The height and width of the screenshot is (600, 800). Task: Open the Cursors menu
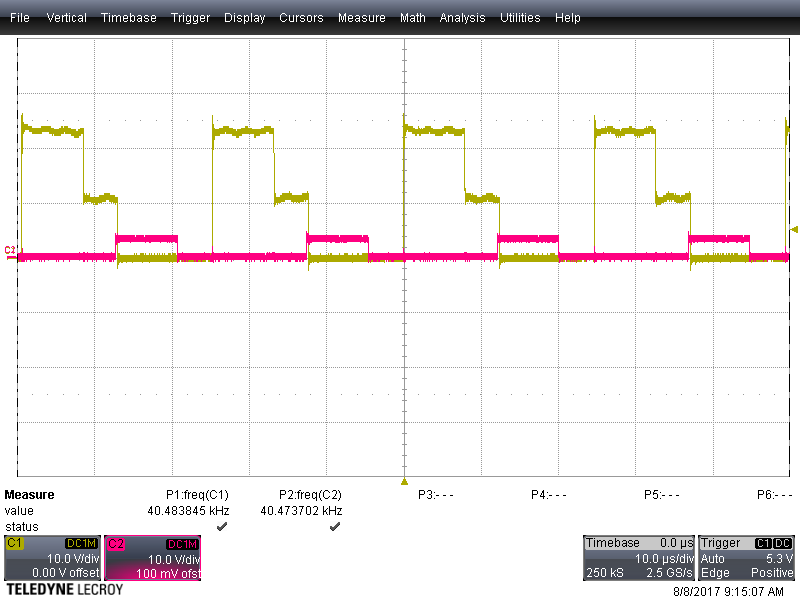click(301, 18)
